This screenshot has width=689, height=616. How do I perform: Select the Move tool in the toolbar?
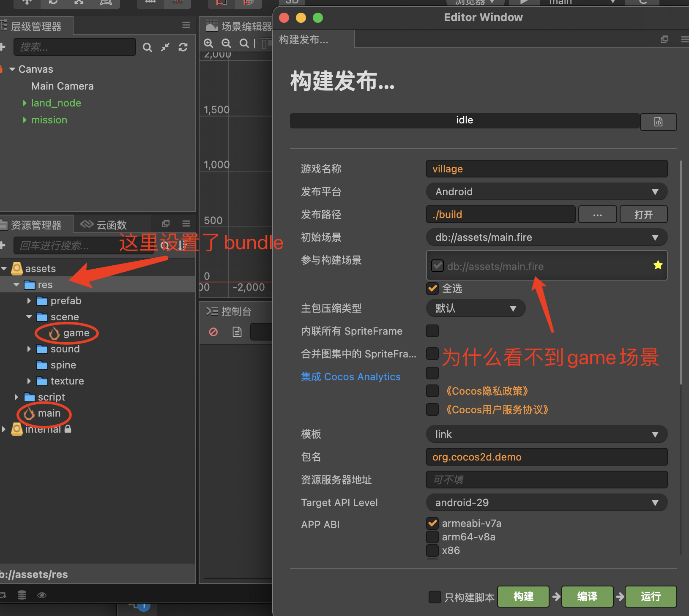[x=26, y=2]
